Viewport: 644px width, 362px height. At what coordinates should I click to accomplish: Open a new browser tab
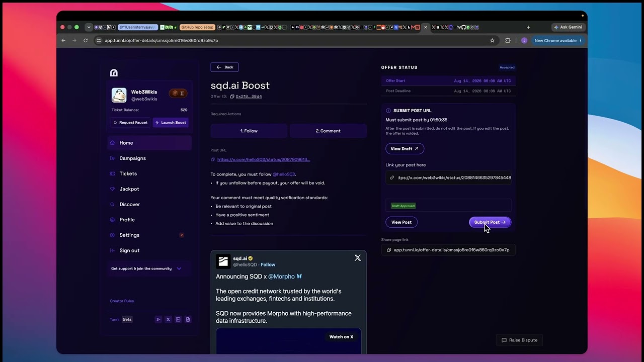pos(528,27)
